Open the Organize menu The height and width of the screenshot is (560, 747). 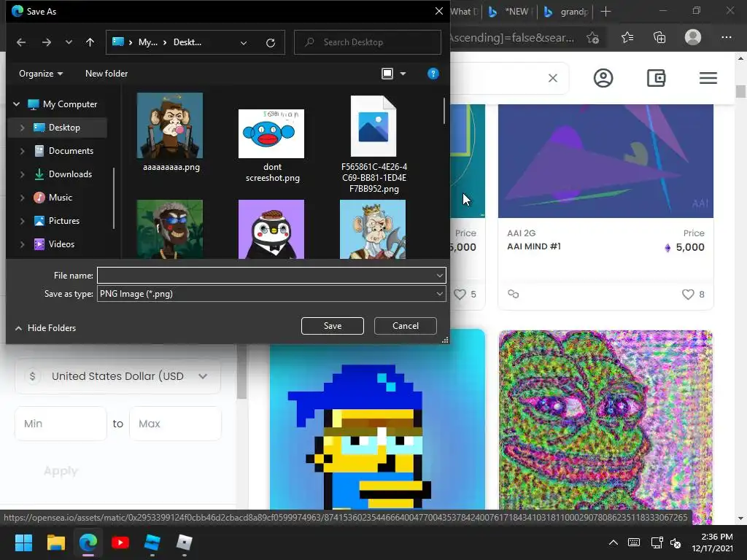coord(41,74)
